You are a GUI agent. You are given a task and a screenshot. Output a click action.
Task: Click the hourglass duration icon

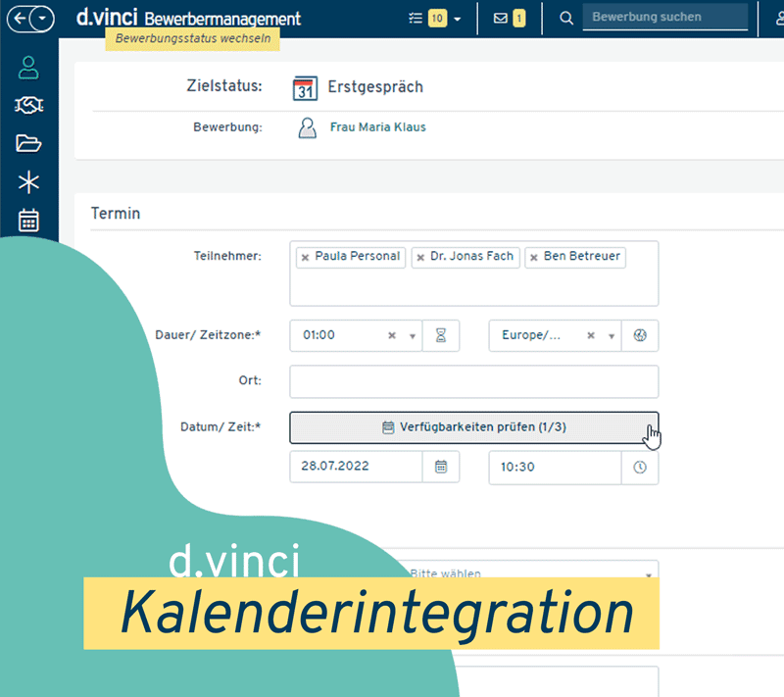pyautogui.click(x=441, y=335)
